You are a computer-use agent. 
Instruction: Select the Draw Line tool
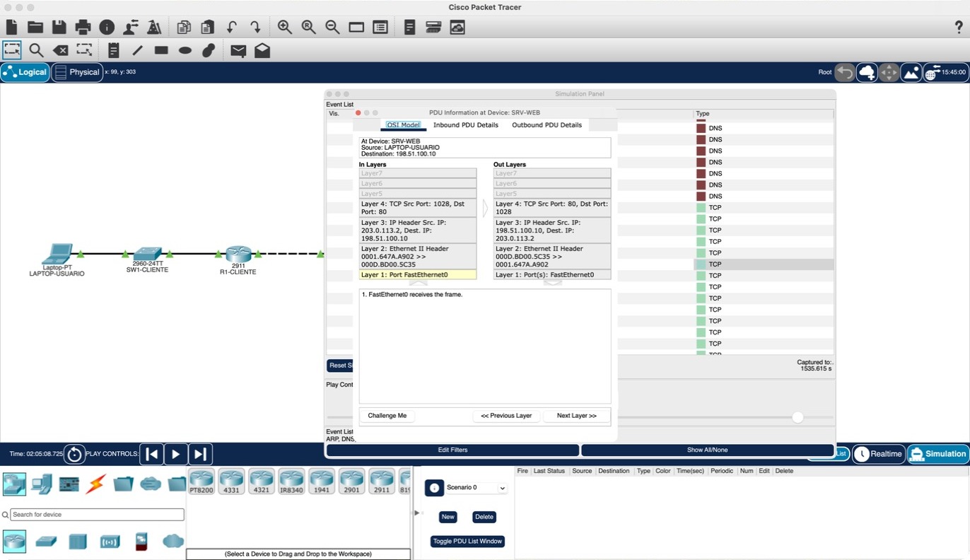click(x=137, y=50)
